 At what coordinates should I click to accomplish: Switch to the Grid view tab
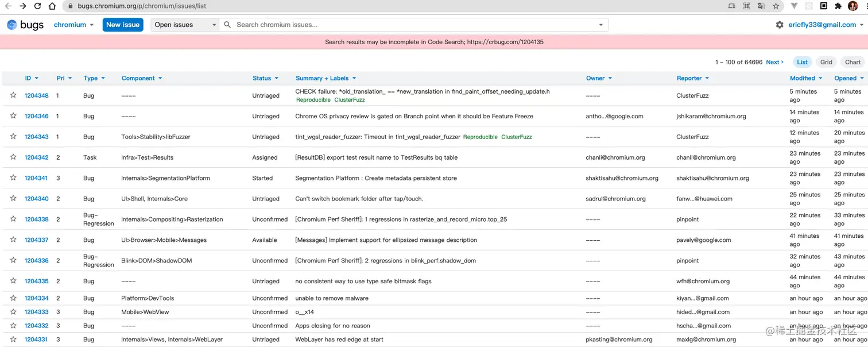click(x=826, y=62)
